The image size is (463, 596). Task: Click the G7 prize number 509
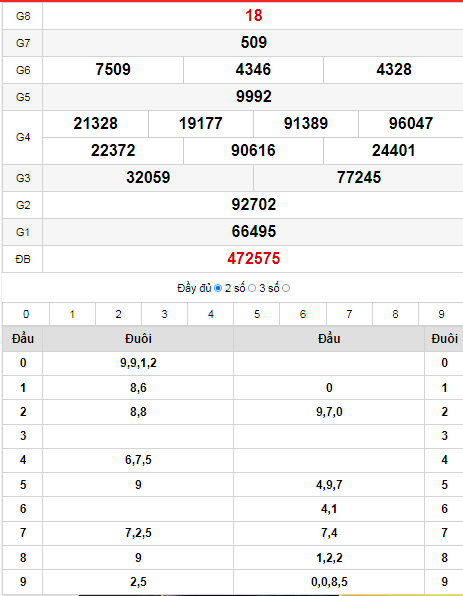click(x=254, y=43)
